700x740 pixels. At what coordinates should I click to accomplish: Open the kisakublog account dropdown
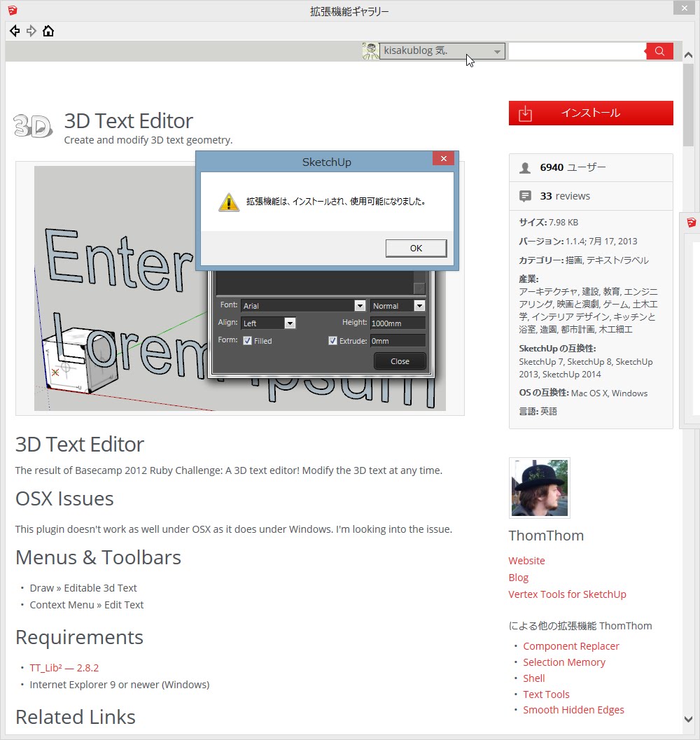[442, 51]
